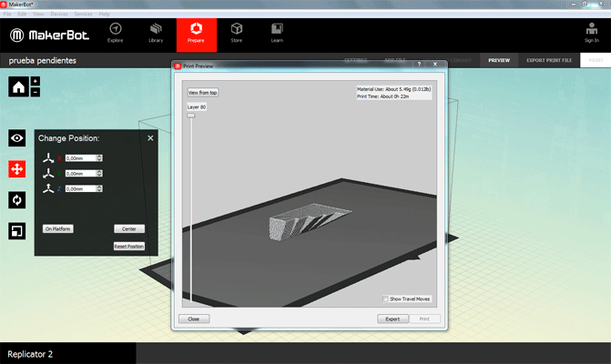Open the File menu

point(7,14)
